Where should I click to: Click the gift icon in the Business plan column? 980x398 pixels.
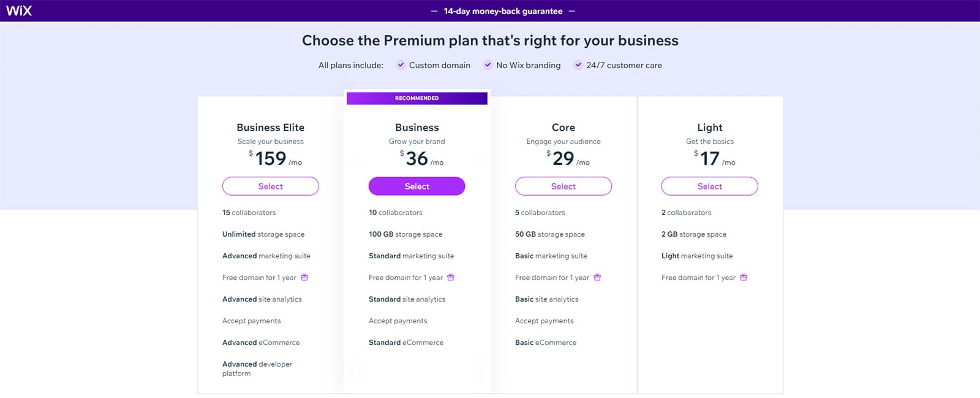click(x=450, y=277)
